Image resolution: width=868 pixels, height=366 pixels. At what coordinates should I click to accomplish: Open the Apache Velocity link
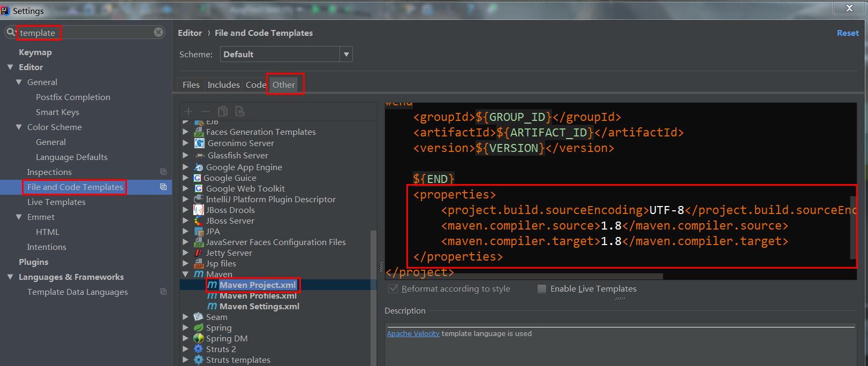click(413, 333)
